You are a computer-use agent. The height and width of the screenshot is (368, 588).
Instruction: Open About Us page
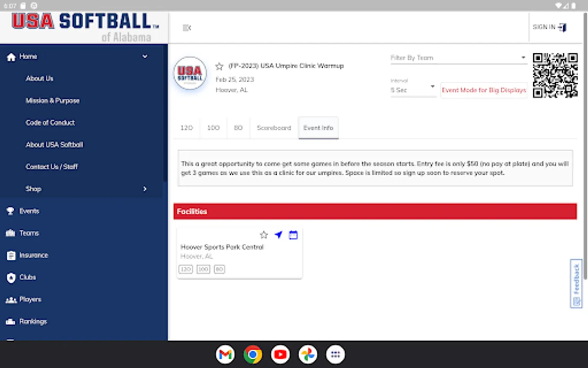click(40, 79)
